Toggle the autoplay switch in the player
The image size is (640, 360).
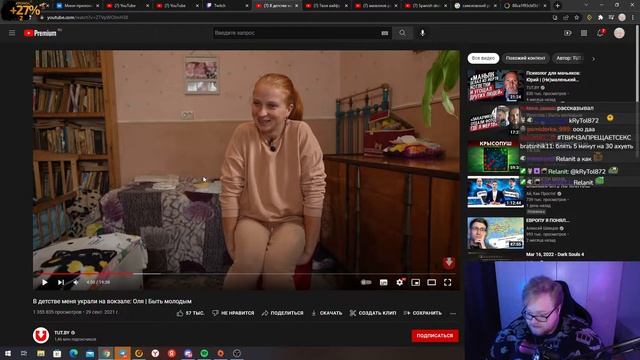(x=366, y=282)
